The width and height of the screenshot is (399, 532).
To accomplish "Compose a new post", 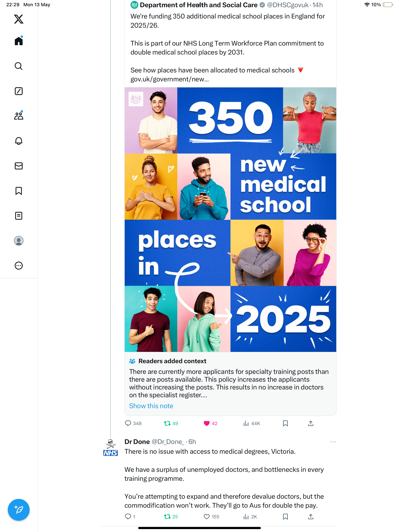I will [19, 510].
